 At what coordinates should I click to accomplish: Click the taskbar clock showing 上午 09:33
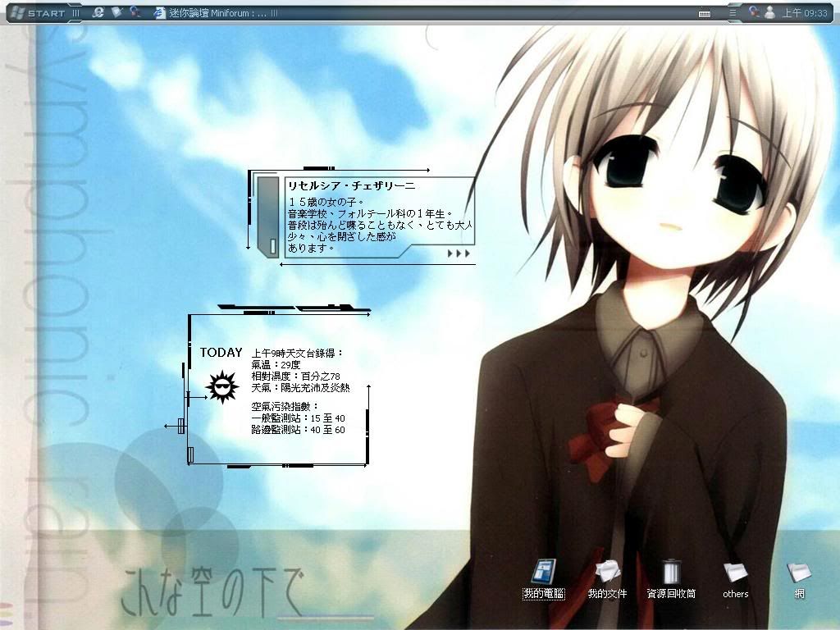click(x=804, y=13)
